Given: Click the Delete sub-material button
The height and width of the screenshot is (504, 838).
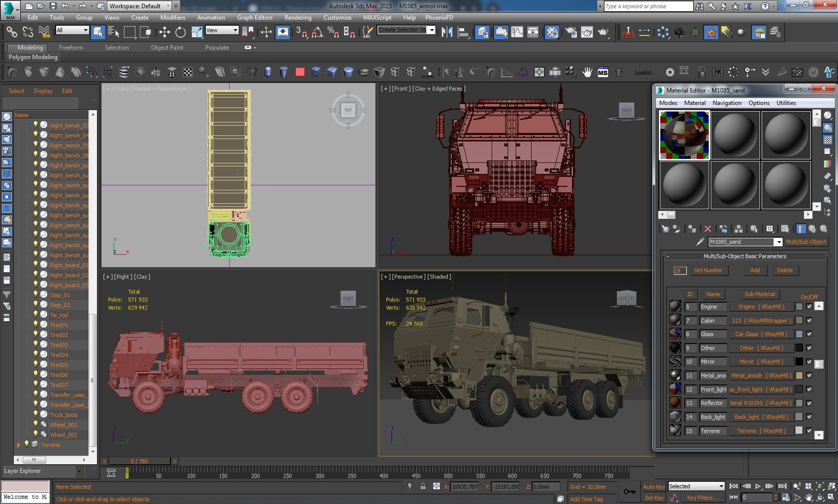Looking at the screenshot, I should 785,270.
